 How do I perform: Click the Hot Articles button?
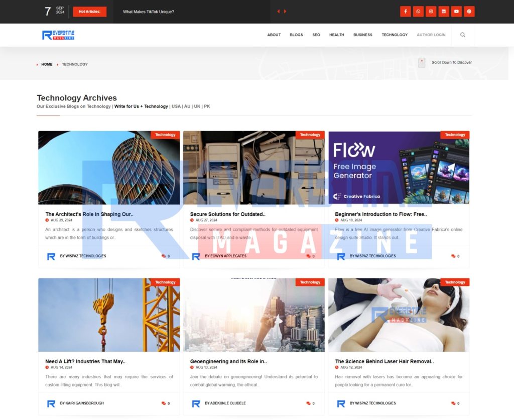click(89, 12)
